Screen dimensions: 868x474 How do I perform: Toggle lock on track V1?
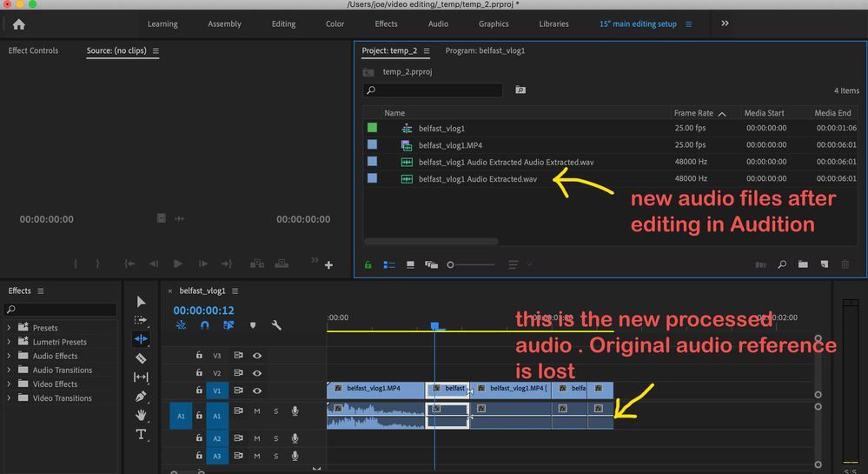click(x=199, y=391)
